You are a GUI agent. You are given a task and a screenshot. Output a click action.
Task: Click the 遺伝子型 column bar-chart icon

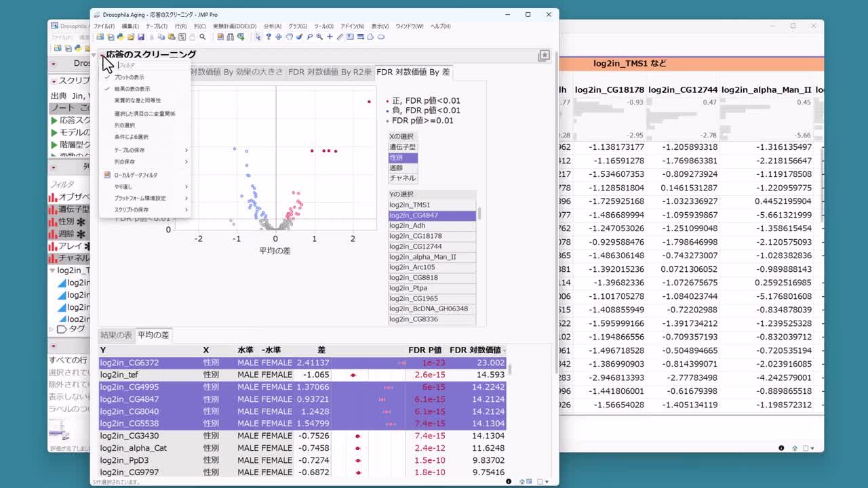pos(52,209)
